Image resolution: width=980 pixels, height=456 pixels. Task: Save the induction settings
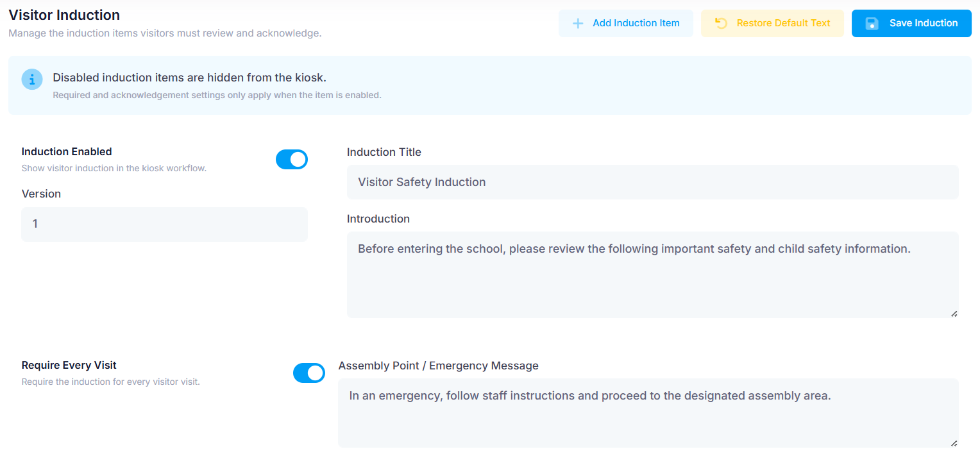[911, 23]
